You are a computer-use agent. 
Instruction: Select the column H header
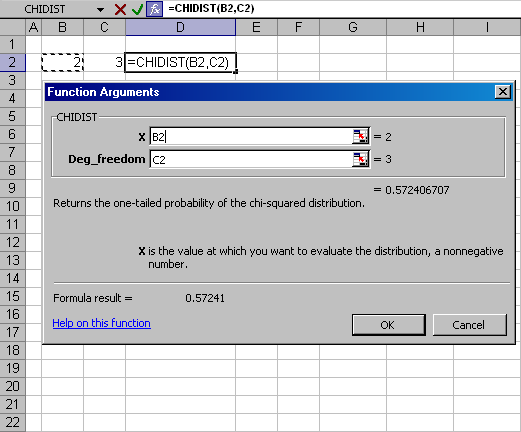tap(420, 27)
